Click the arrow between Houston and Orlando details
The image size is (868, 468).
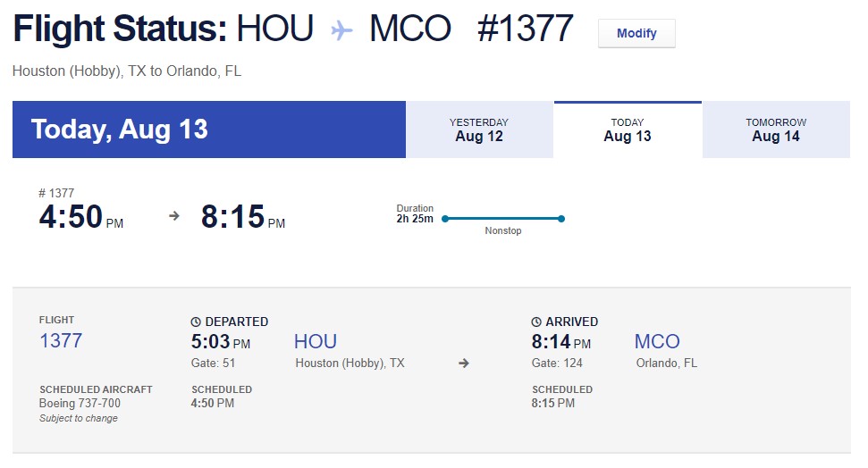click(x=464, y=364)
